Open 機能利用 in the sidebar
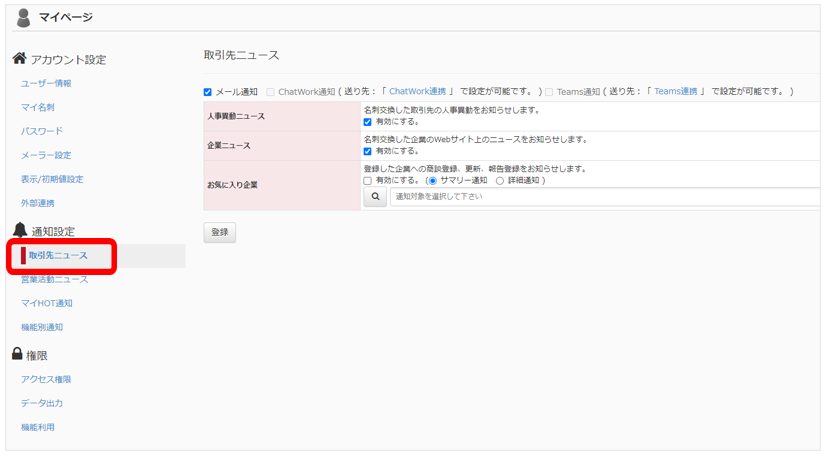 click(37, 427)
